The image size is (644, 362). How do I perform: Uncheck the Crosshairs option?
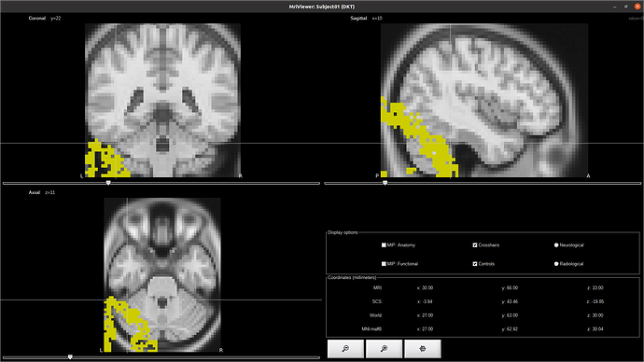(x=475, y=245)
